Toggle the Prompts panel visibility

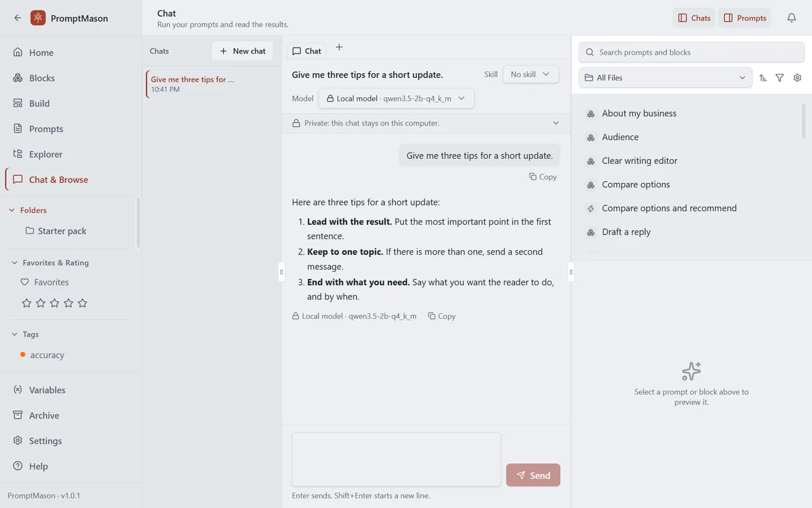point(745,18)
